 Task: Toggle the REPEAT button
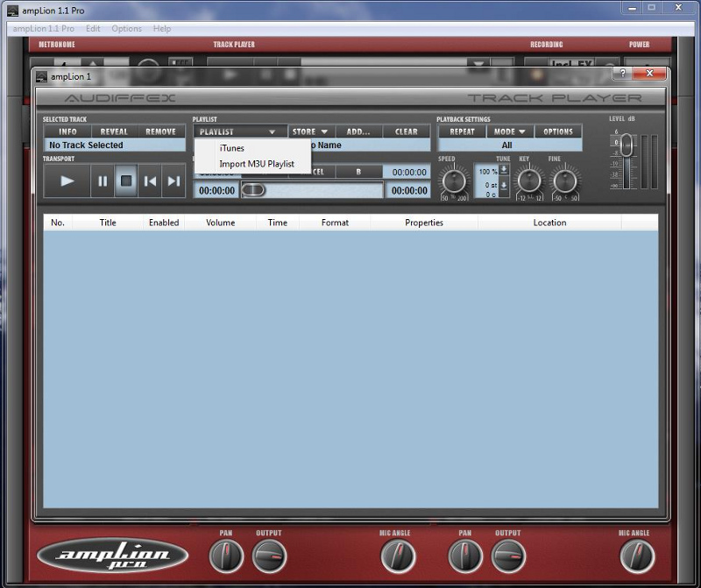coord(462,131)
